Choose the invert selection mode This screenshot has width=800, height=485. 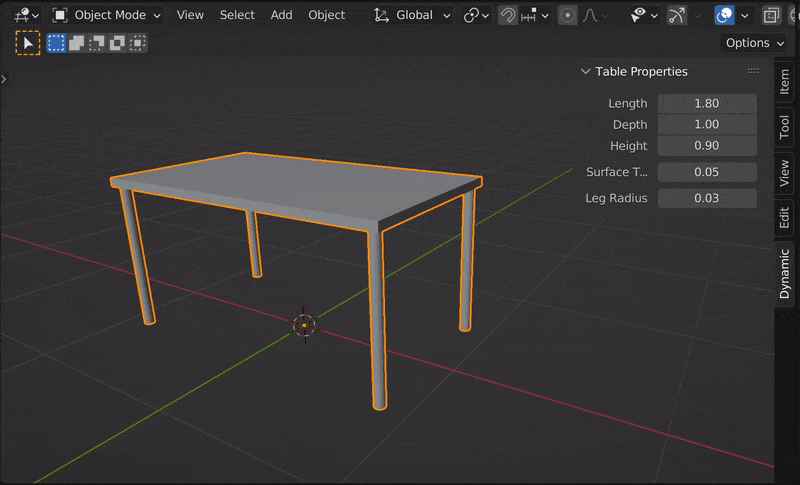click(117, 43)
